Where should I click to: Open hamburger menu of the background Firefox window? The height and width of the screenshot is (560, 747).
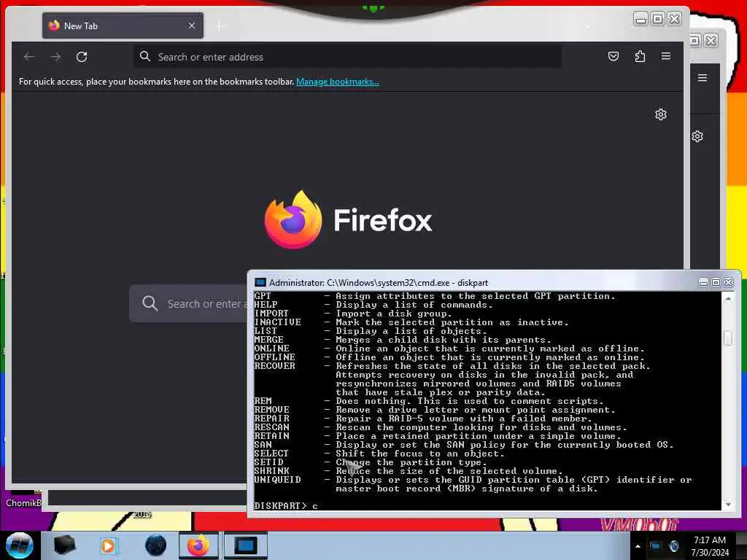(x=703, y=77)
